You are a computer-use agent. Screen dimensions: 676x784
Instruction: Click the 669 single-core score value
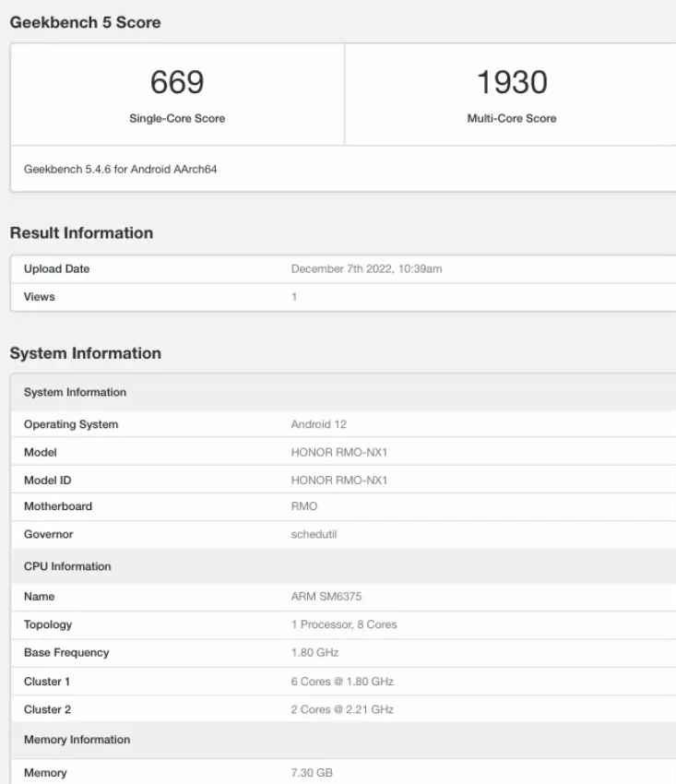(x=177, y=82)
